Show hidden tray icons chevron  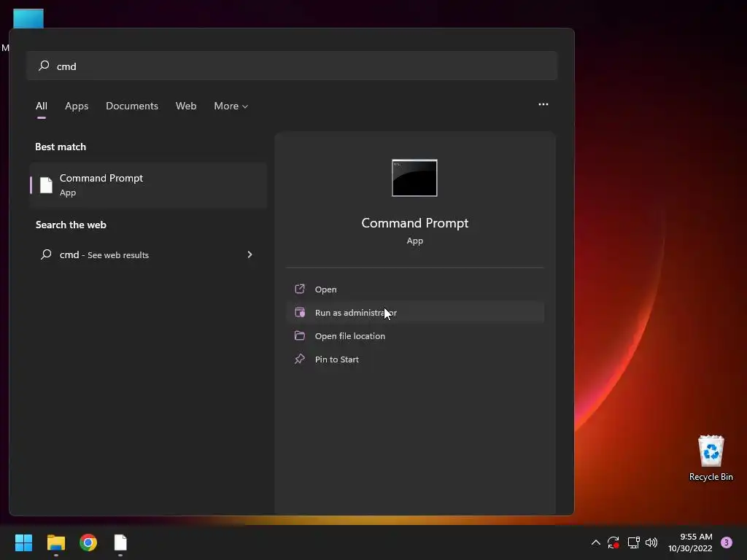click(595, 542)
